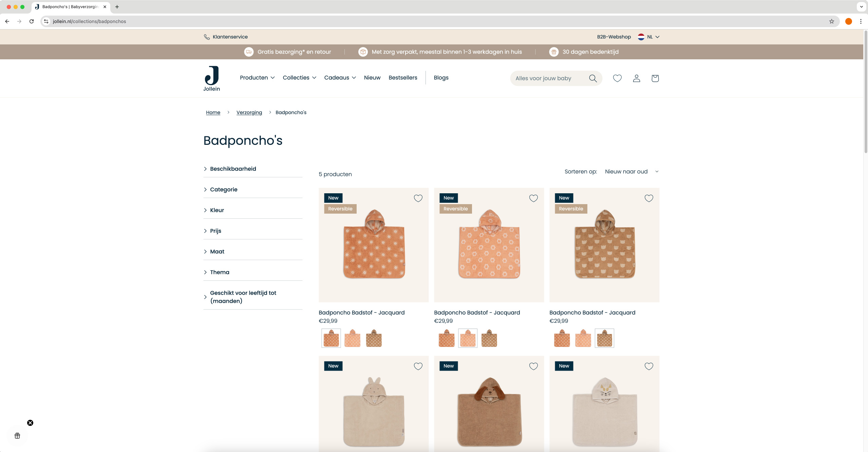Open the tab search dropdown arrow
Viewport: 868px width, 452px height.
point(861,7)
